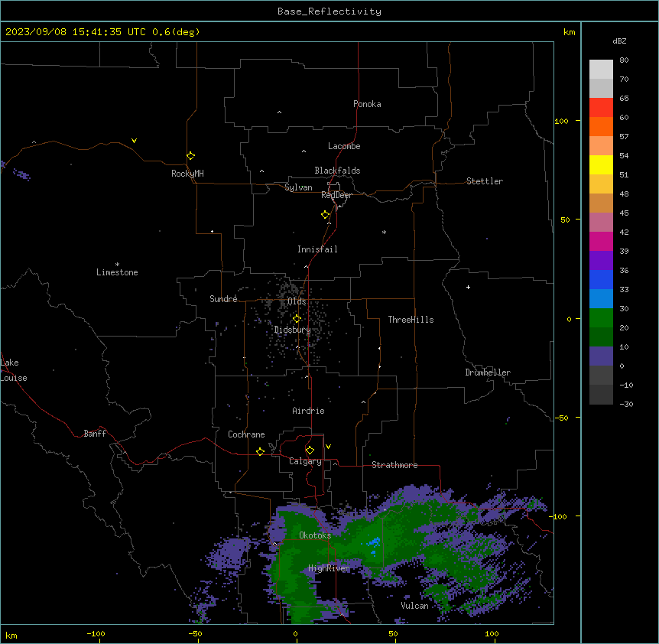This screenshot has height=644, width=659.
Task: Click the Blackfalds city label
Action: (x=337, y=171)
